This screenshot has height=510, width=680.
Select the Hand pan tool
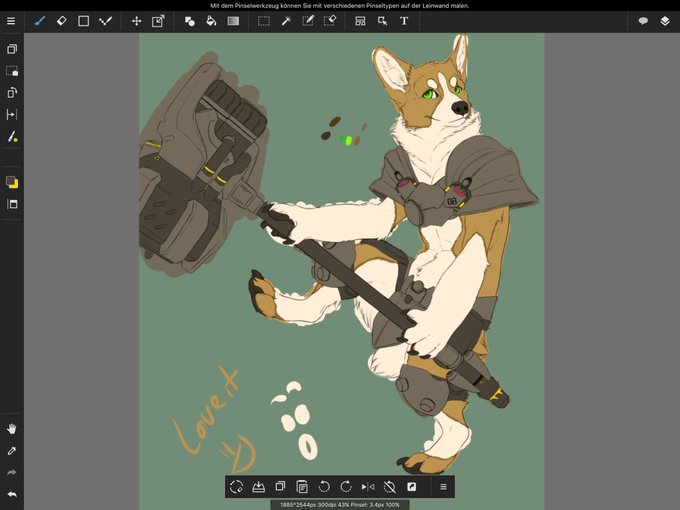(12, 429)
